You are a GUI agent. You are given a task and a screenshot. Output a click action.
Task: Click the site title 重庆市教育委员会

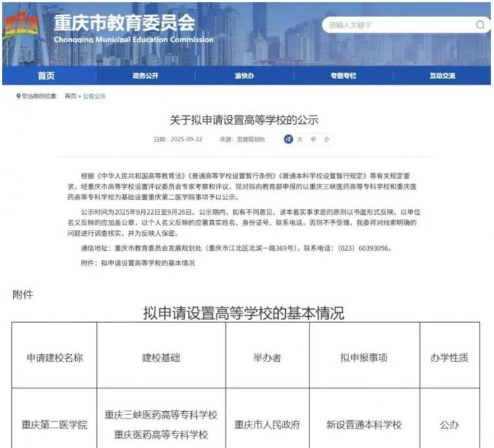click(x=124, y=22)
